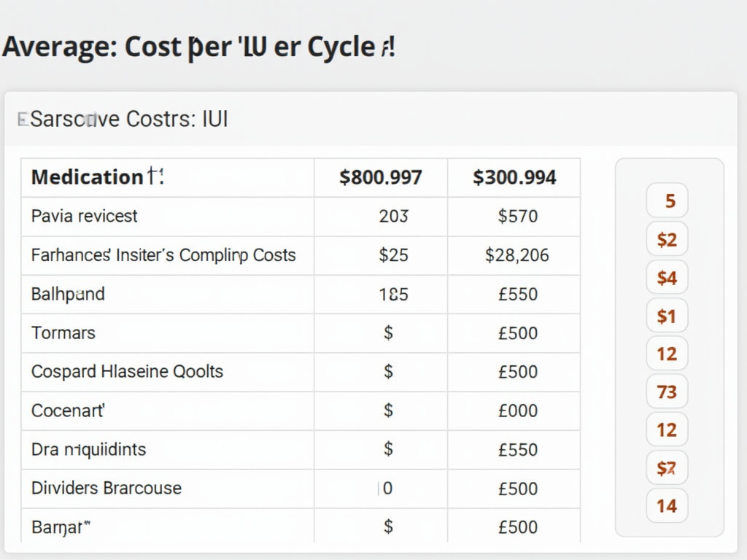Viewport: 747px width, 560px height.
Task: Click the $300.994 column header
Action: coord(514,177)
